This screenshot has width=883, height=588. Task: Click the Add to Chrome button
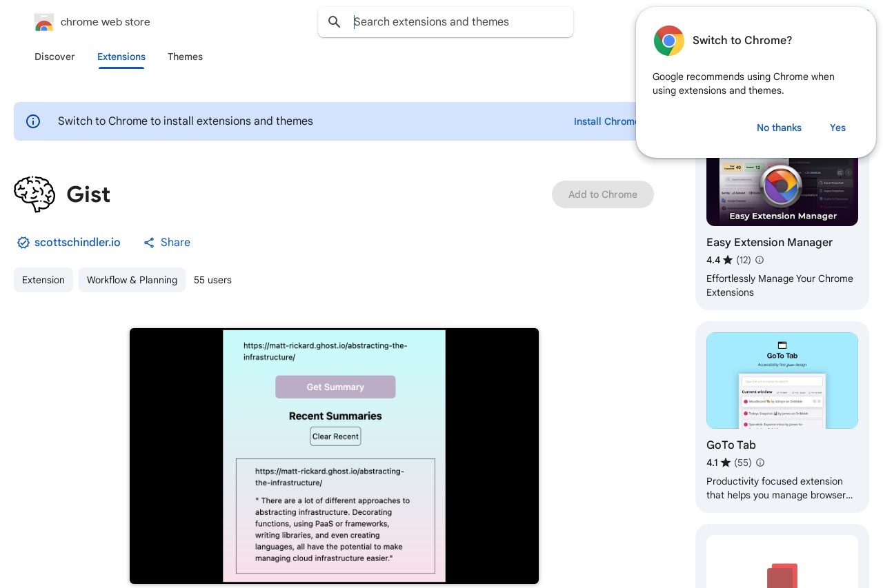[x=603, y=194]
